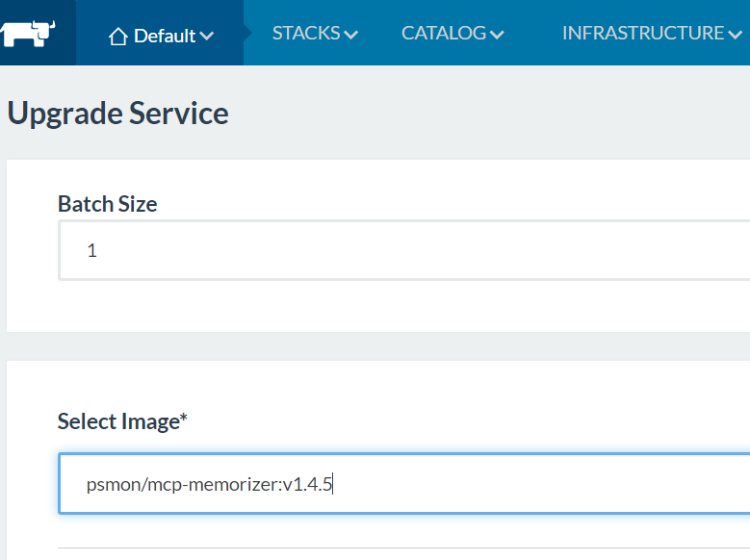Click the Batch Size label
Screen dimensions: 750x560
click(x=107, y=204)
